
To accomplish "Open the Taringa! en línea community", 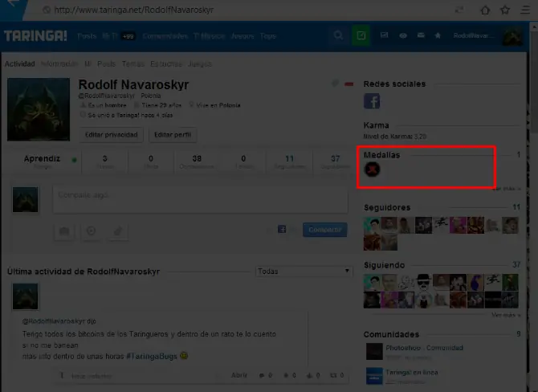I will tap(412, 372).
